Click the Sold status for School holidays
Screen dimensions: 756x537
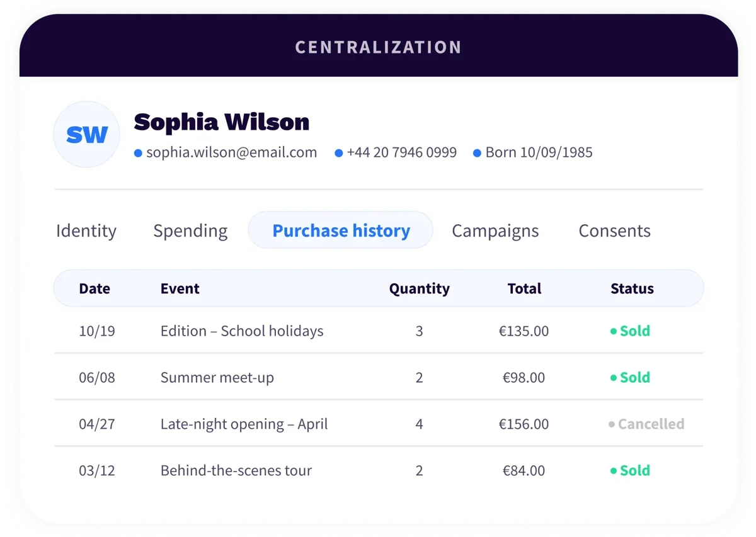(630, 331)
